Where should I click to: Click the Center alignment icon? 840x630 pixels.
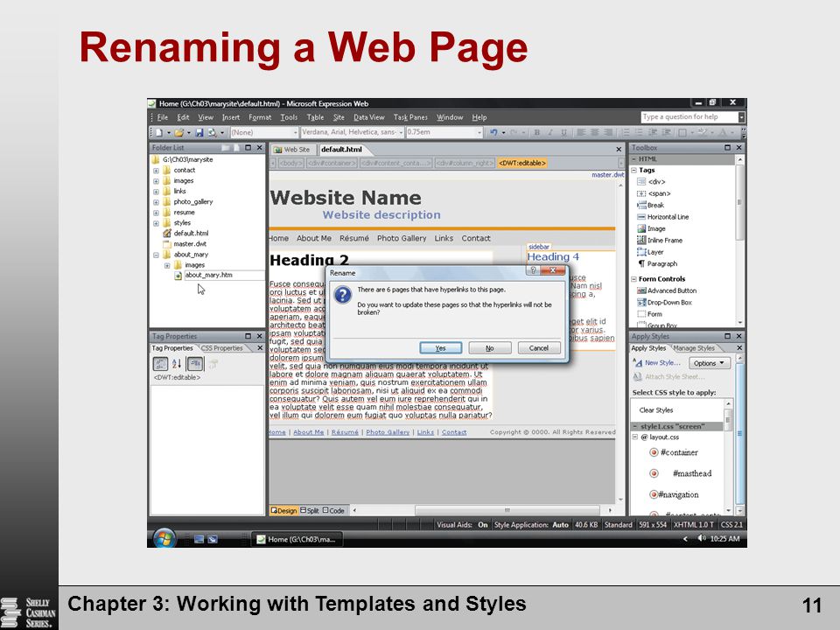click(594, 132)
